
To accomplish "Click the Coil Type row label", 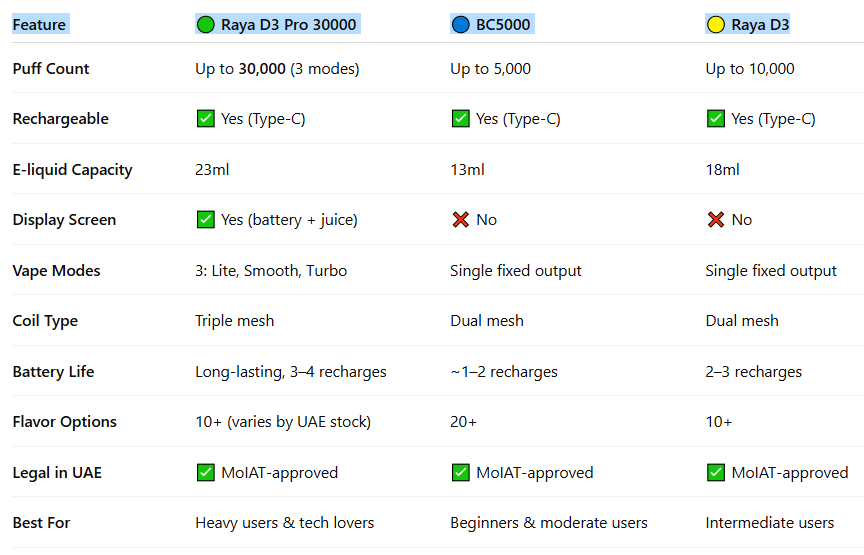I will (x=45, y=321).
